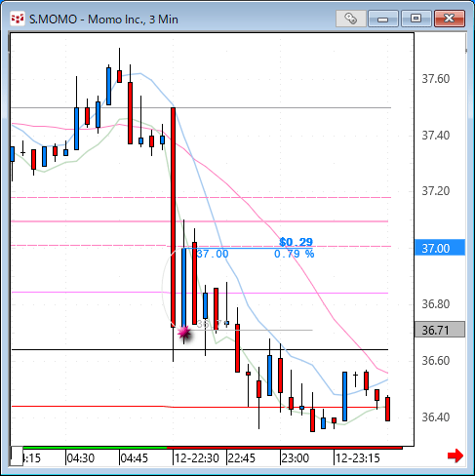475x476 pixels.
Task: Click the 04:30 time axis label
Action: tap(80, 458)
